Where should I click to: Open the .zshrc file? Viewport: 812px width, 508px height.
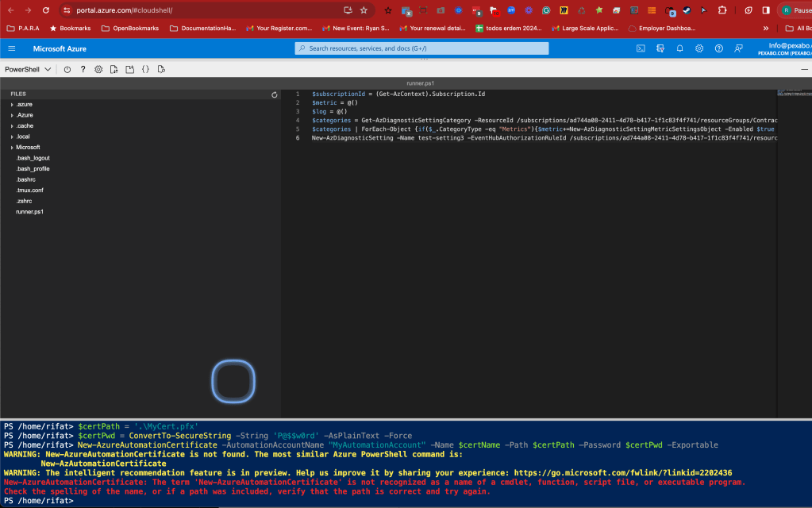point(24,201)
